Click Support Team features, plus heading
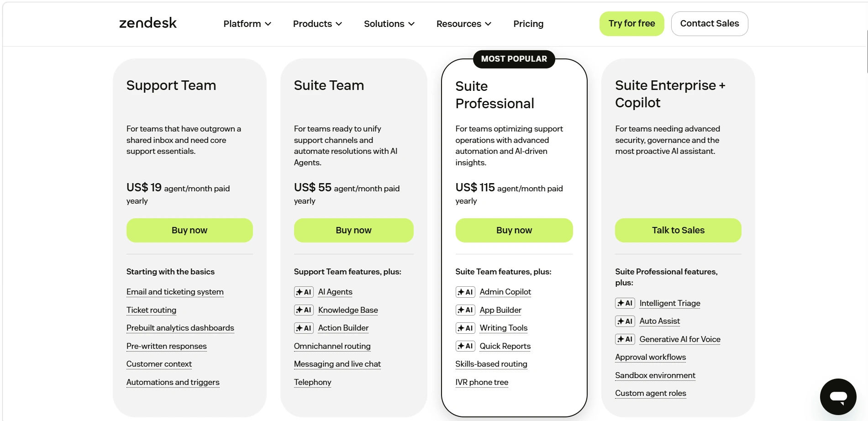 [x=347, y=272]
